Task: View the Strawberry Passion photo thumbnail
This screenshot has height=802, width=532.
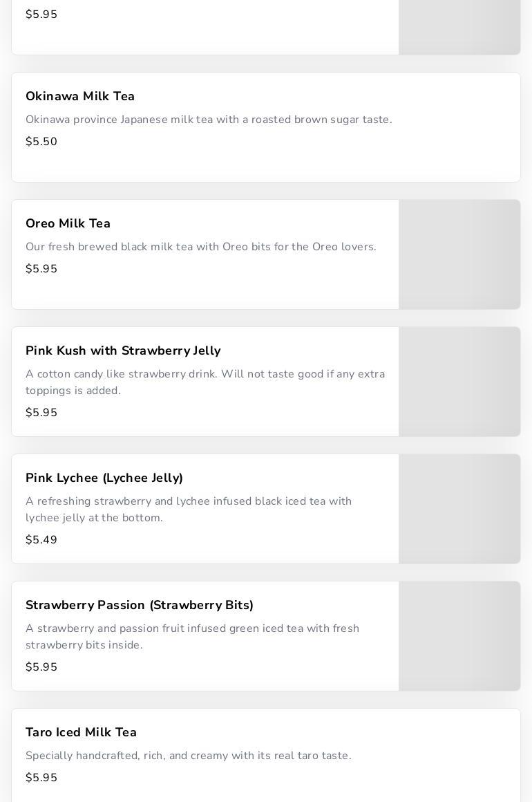Action: tap(459, 636)
